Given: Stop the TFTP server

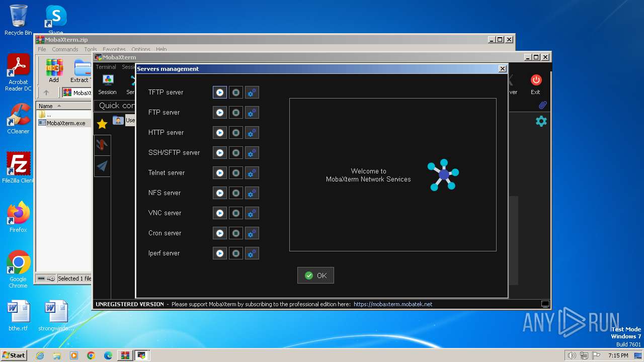Looking at the screenshot, I should tap(236, 93).
